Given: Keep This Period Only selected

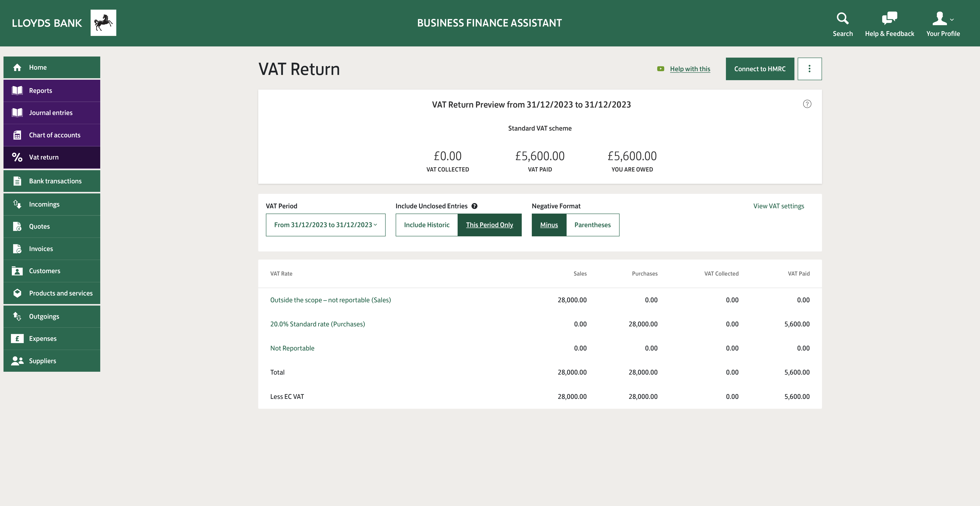Looking at the screenshot, I should 490,225.
